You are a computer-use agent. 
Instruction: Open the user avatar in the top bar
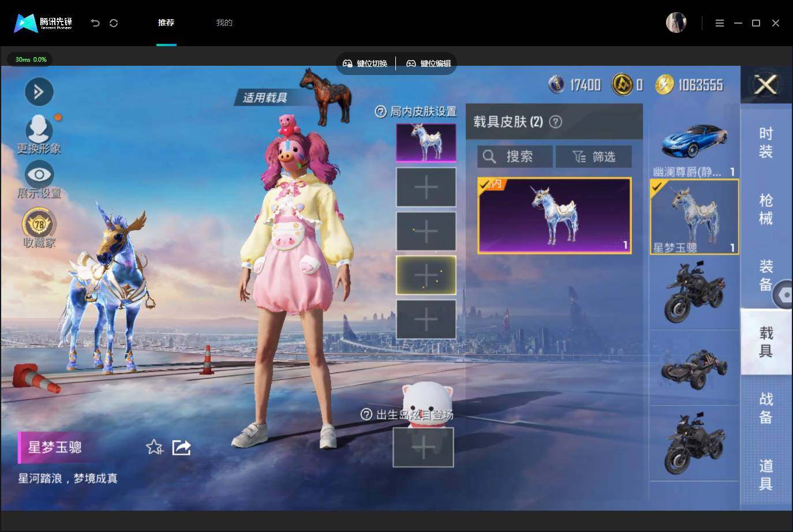click(676, 23)
